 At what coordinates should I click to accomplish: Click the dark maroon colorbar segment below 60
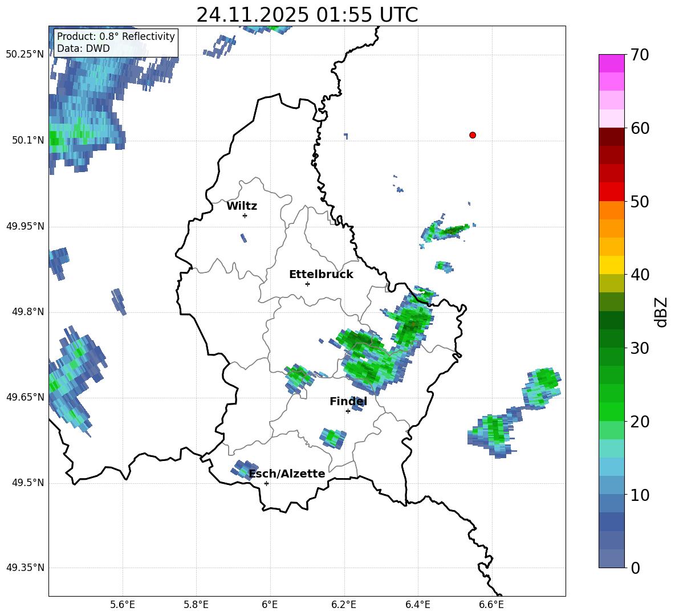pyautogui.click(x=611, y=137)
